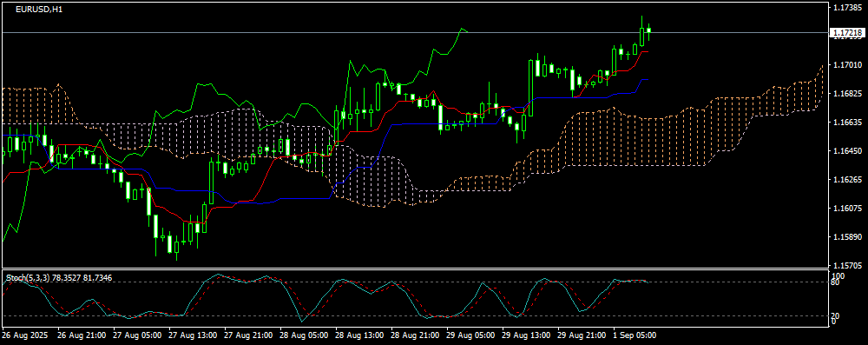Click the 26 Aug 2025 time label
868x345 pixels.
(25, 335)
